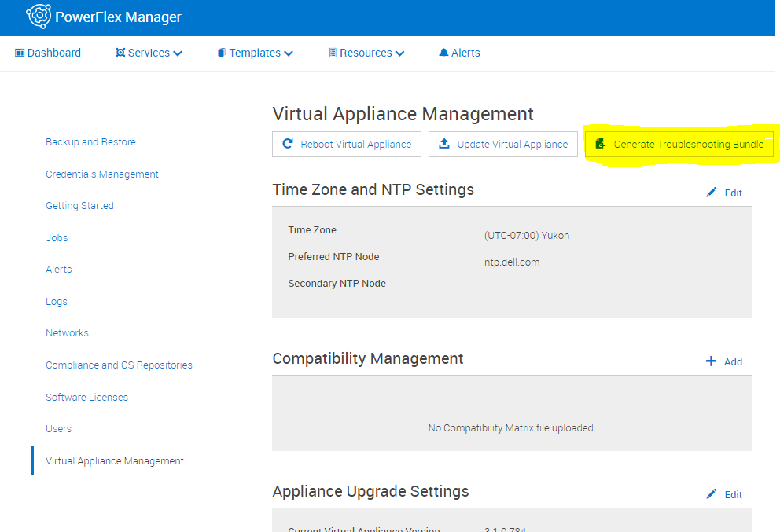The width and height of the screenshot is (780, 532).
Task: Click the pencil icon for Appliance Upgrade Settings
Action: (x=711, y=494)
